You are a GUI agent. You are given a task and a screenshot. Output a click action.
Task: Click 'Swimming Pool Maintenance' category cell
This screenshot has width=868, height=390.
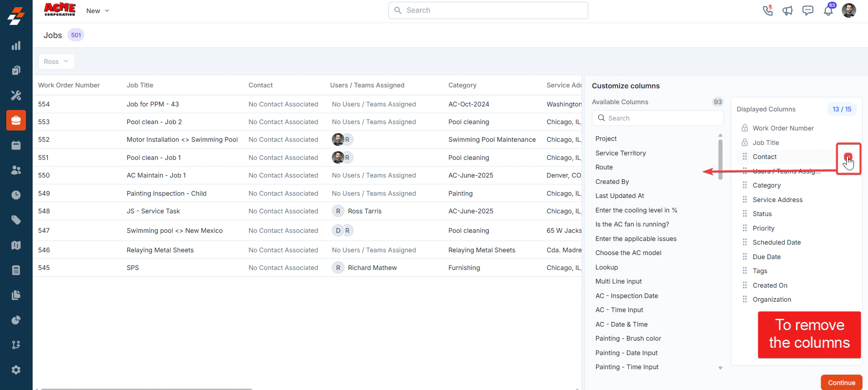pyautogui.click(x=492, y=140)
